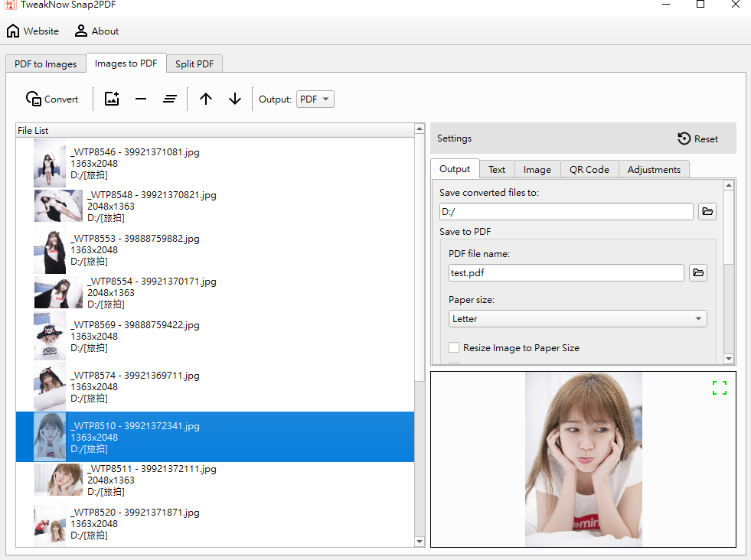Remove selected file with minus icon
This screenshot has height=560, width=751.
tap(141, 99)
